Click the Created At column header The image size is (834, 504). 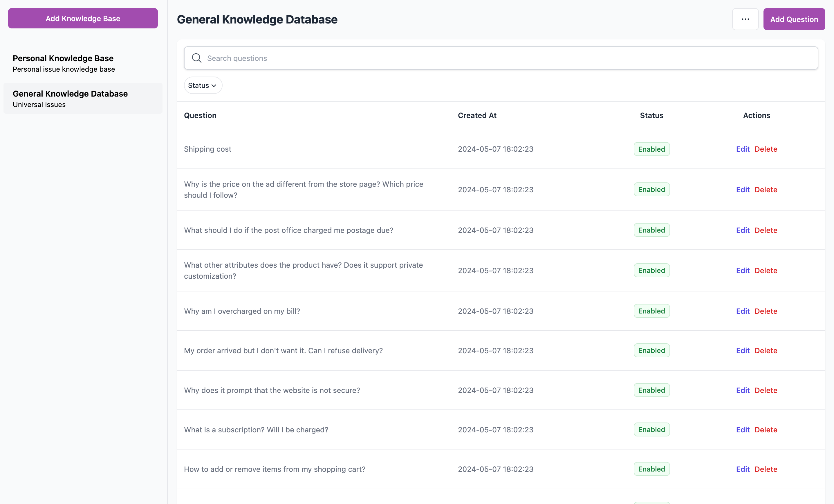(x=477, y=115)
